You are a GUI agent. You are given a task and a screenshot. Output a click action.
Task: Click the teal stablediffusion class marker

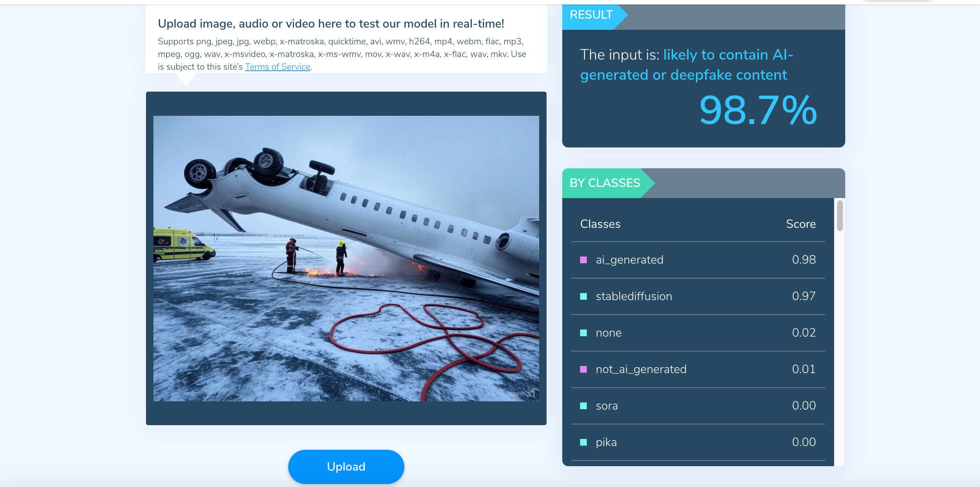coord(583,296)
